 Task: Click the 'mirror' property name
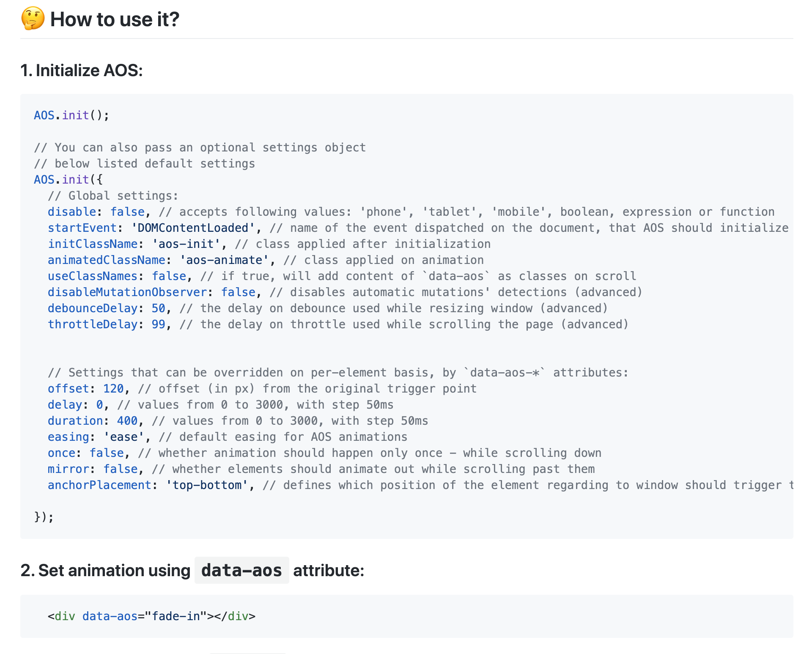click(x=68, y=469)
